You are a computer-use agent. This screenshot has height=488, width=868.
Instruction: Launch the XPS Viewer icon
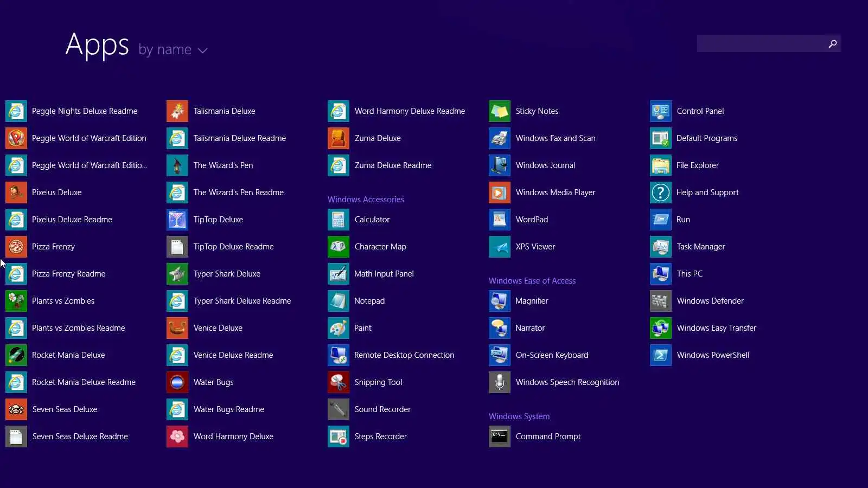(500, 247)
